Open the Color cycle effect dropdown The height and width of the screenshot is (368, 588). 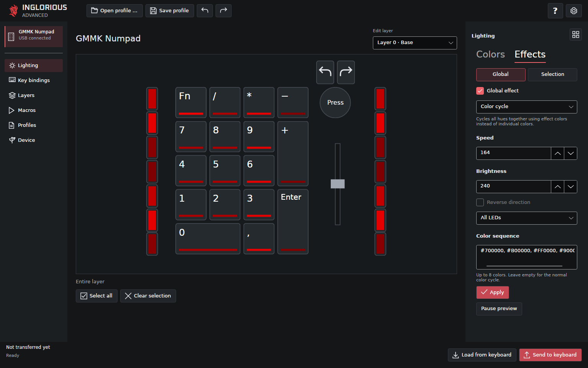[x=527, y=107]
